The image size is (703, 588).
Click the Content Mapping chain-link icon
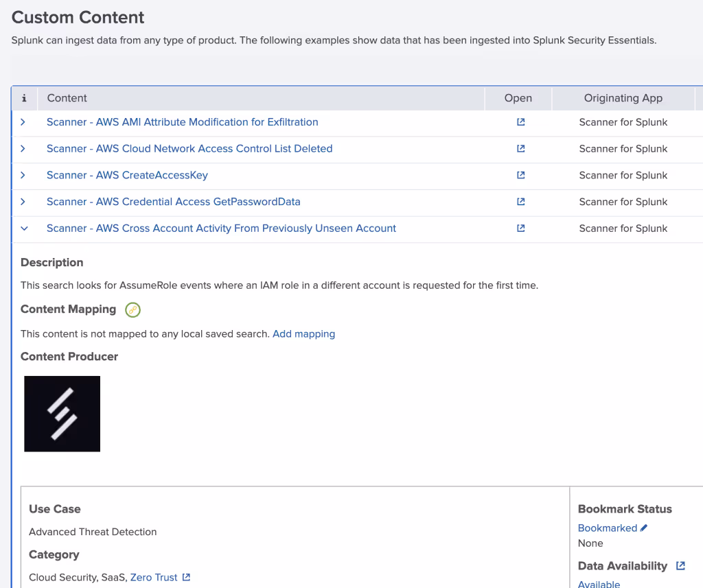point(132,309)
